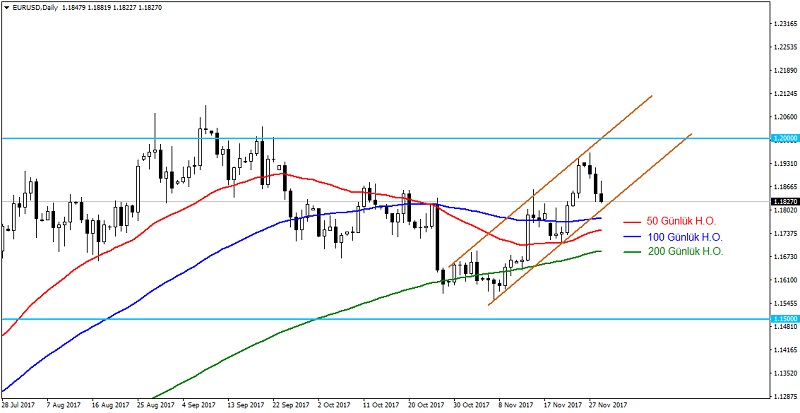The width and height of the screenshot is (800, 413).
Task: Select the 1.2000 price label tag
Action: point(784,138)
